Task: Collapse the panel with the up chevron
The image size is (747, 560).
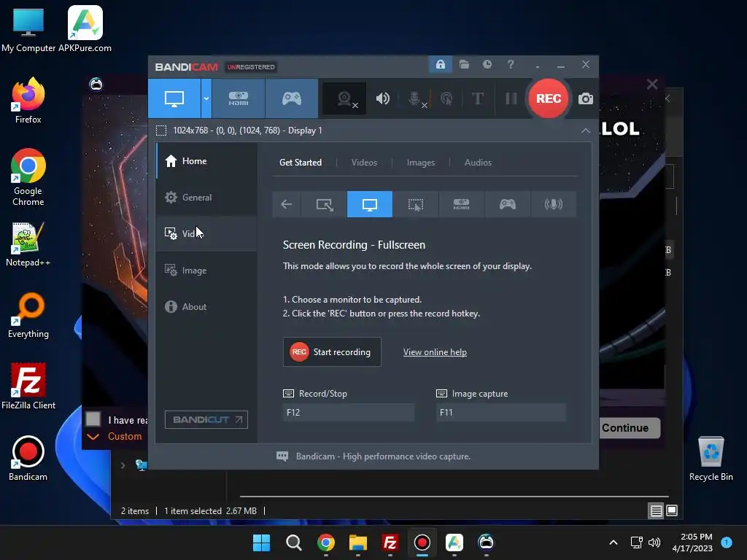Action: (586, 131)
